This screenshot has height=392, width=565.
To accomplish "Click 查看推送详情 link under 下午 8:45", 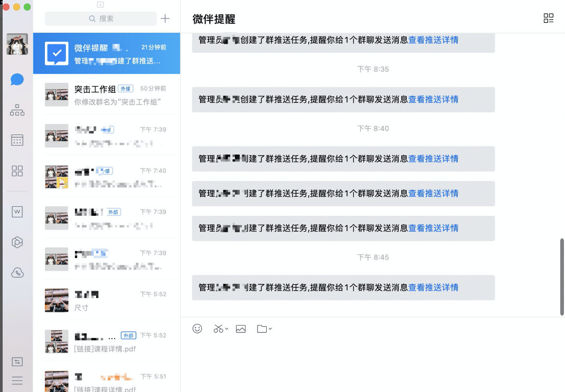I will (433, 287).
